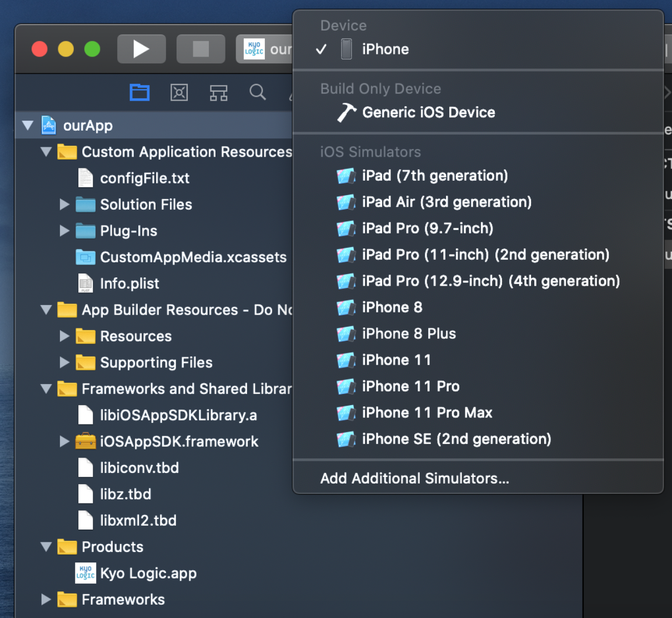The image size is (672, 618).
Task: Stop the running build
Action: point(200,49)
